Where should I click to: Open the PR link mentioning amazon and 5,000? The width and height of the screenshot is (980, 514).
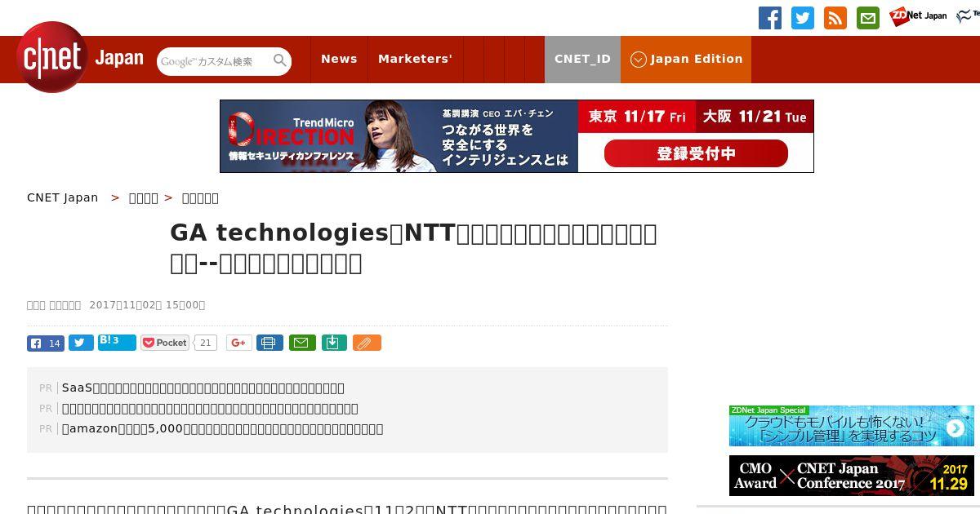[222, 429]
